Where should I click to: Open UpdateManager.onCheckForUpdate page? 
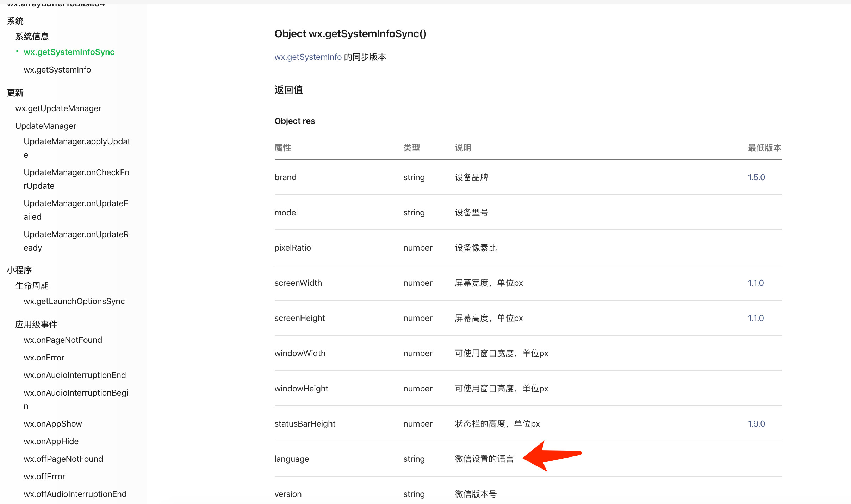click(76, 179)
